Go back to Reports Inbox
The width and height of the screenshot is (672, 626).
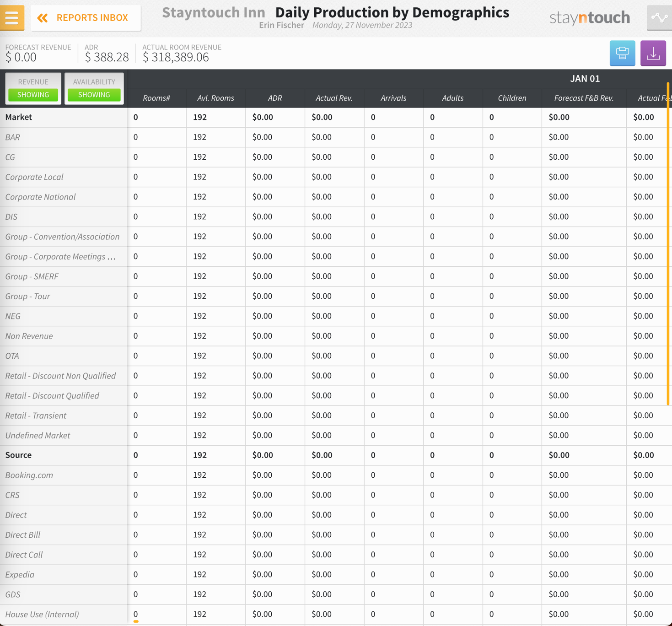point(86,18)
